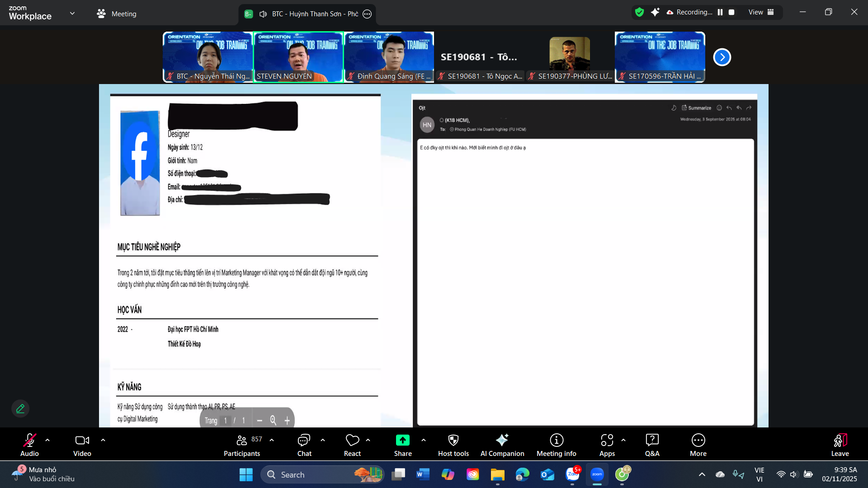This screenshot has width=868, height=488.
Task: Click the annotation pencil icon
Action: [20, 408]
